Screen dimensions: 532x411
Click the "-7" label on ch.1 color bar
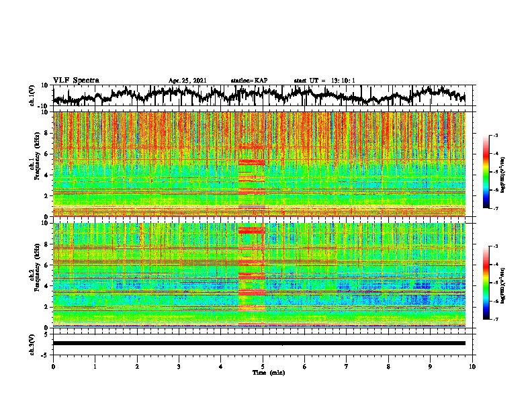coord(496,208)
